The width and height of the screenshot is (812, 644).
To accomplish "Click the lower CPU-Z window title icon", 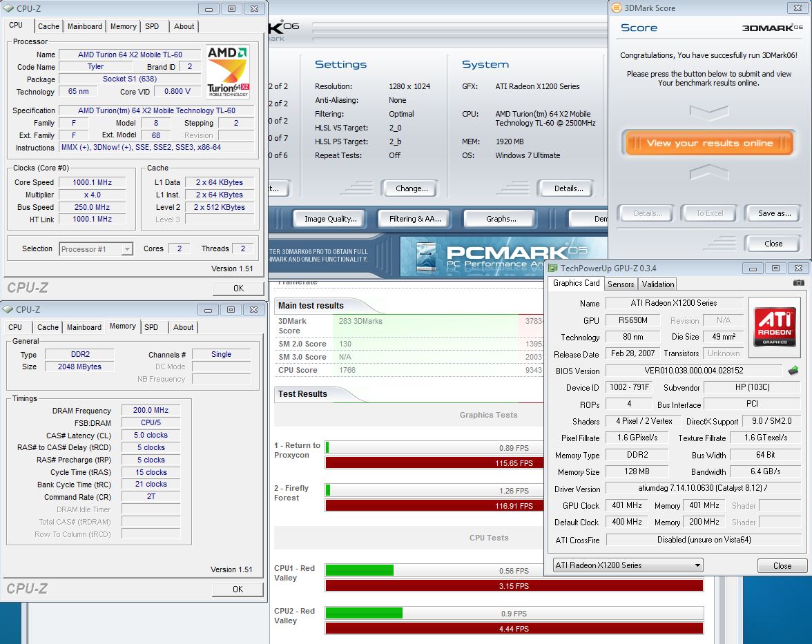I will [8, 309].
